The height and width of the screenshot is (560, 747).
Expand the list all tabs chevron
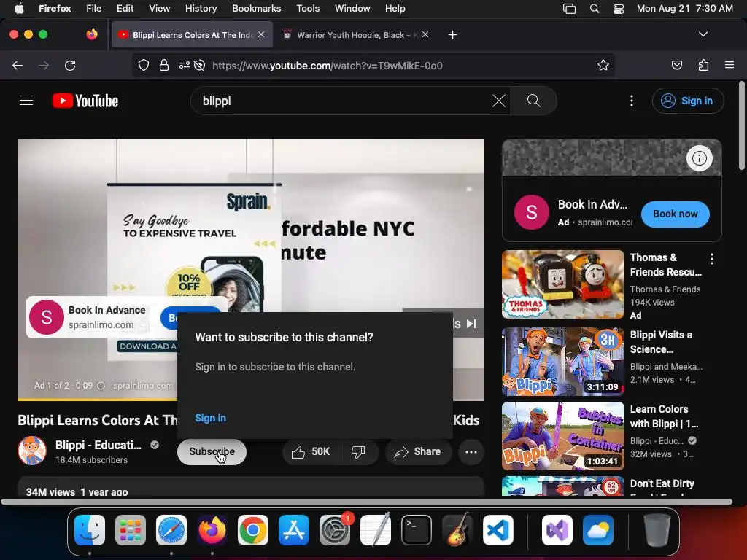point(703,34)
